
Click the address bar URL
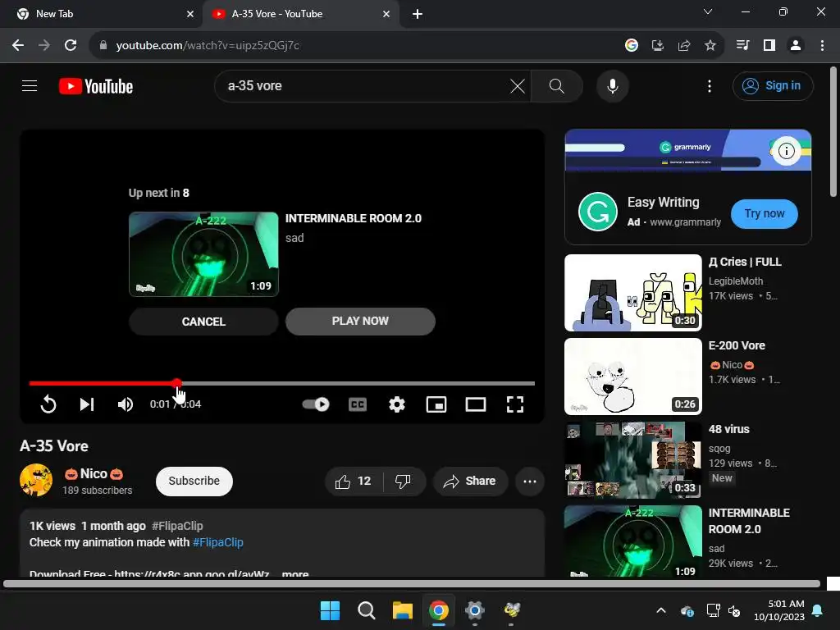(x=208, y=46)
